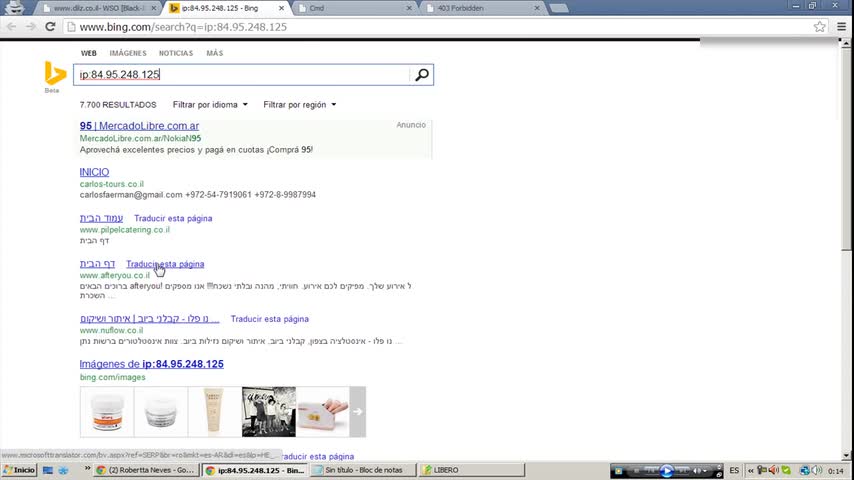Click the media player mute volume button

(697, 471)
